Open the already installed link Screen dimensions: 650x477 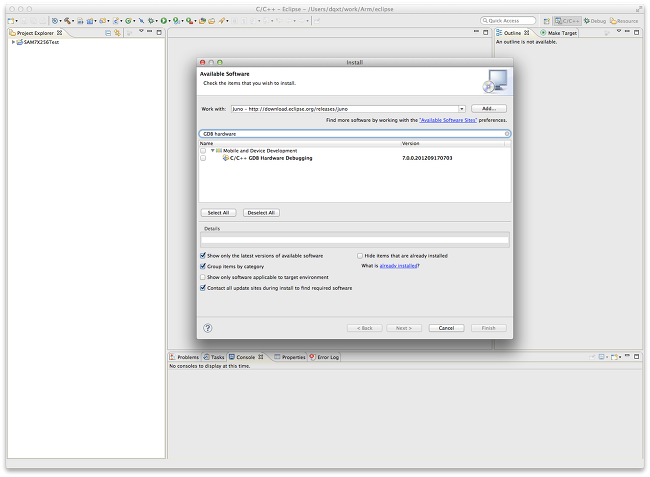[398, 266]
